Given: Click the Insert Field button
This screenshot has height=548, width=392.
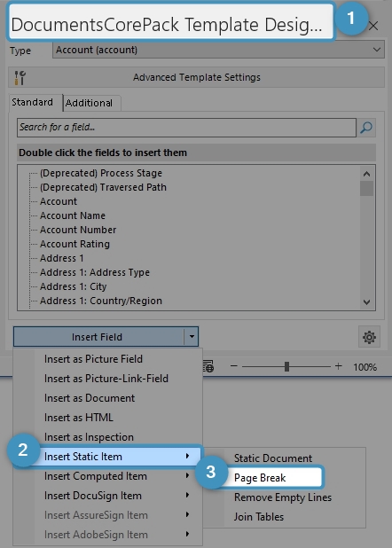Looking at the screenshot, I should [99, 337].
